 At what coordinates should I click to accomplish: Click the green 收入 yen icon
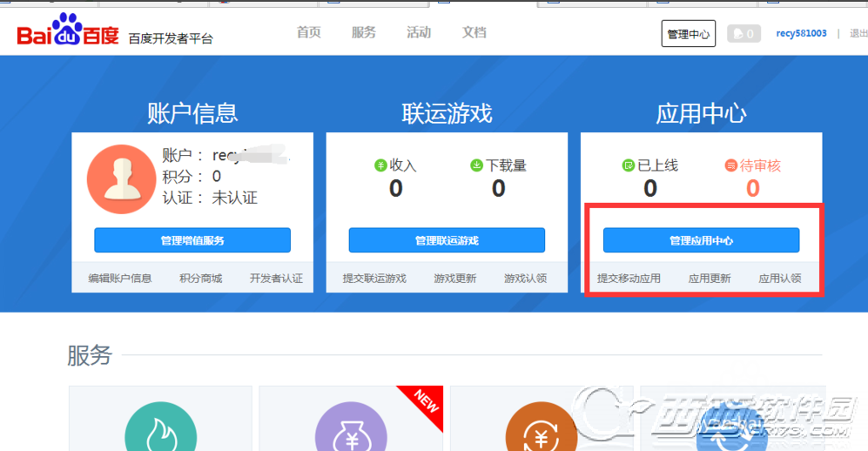click(380, 165)
